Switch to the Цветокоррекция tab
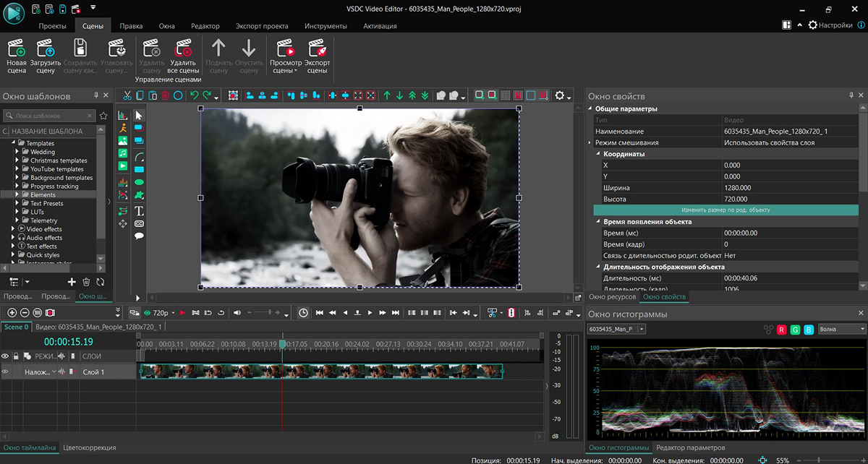The height and width of the screenshot is (464, 868). [90, 448]
